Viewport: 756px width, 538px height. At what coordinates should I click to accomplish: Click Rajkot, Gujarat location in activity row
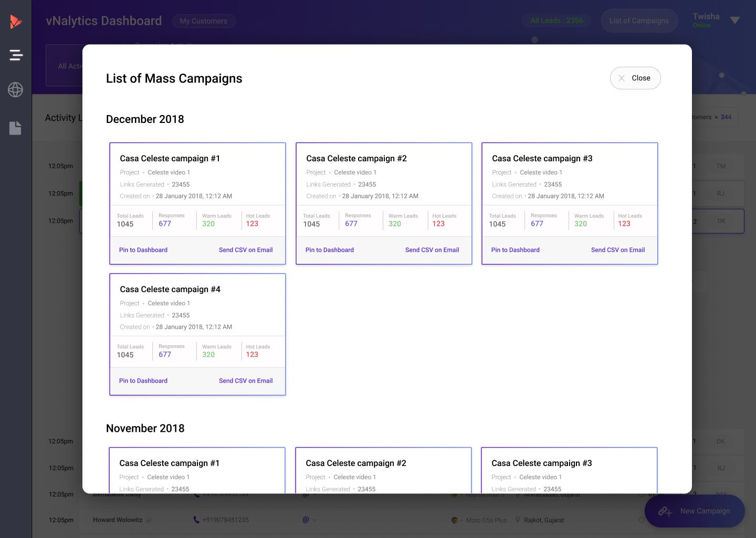544,520
